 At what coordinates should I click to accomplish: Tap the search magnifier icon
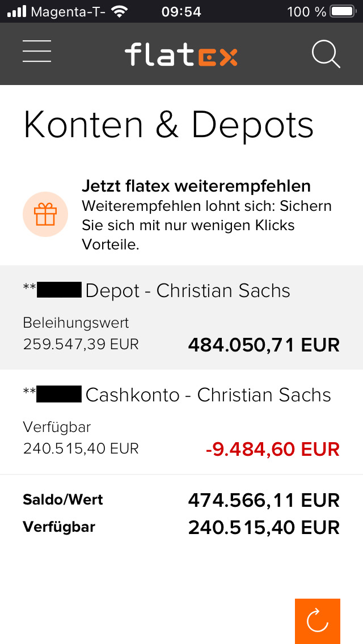pos(326,54)
